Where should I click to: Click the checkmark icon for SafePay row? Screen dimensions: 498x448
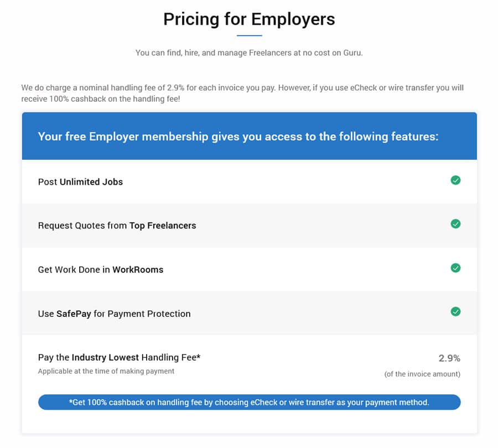(x=455, y=311)
